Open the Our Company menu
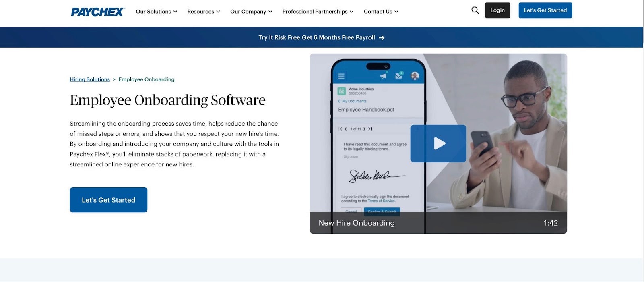Screen dimensions: 644x282 [251, 12]
